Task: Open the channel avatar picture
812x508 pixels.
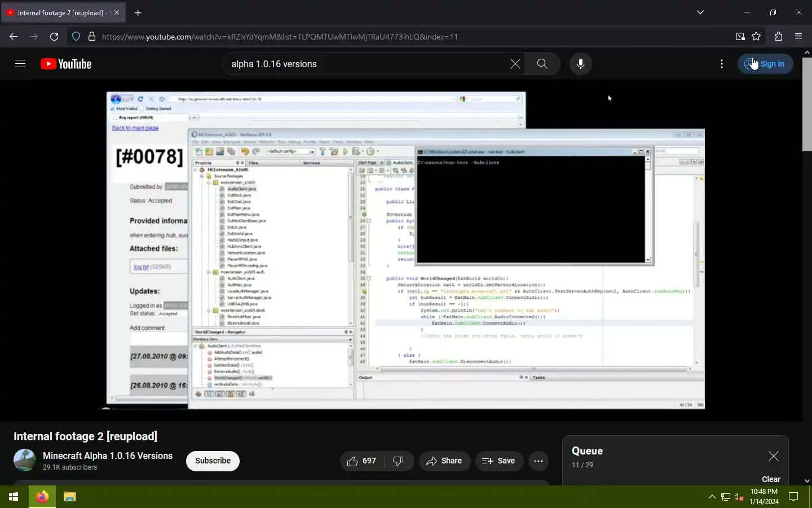Action: pos(25,460)
